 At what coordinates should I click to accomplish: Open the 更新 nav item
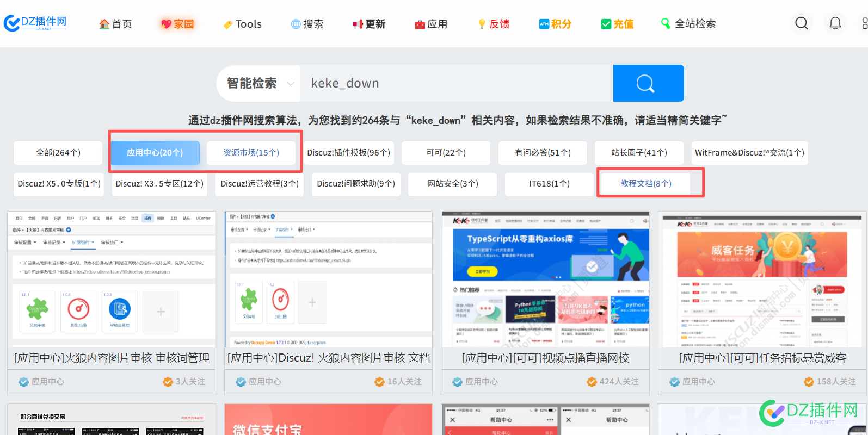(369, 24)
